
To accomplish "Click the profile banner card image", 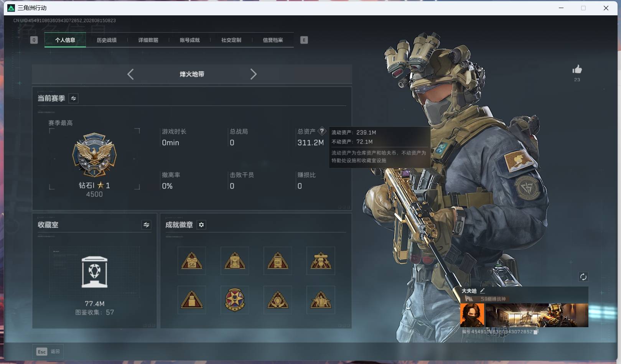I will (537, 315).
